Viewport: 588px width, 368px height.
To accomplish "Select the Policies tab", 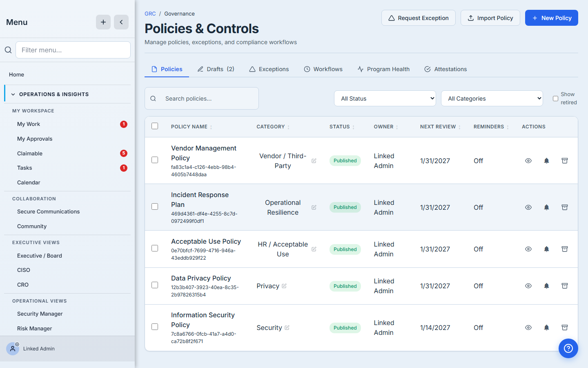I will 167,69.
